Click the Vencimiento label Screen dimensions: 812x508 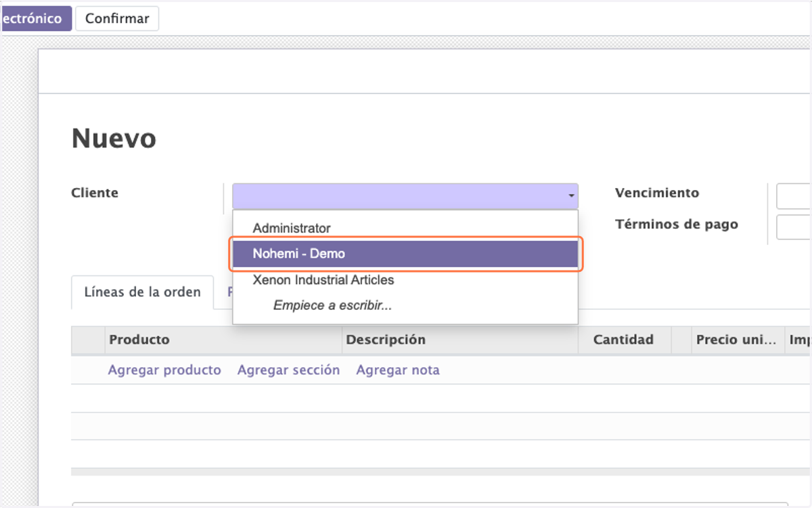(657, 193)
